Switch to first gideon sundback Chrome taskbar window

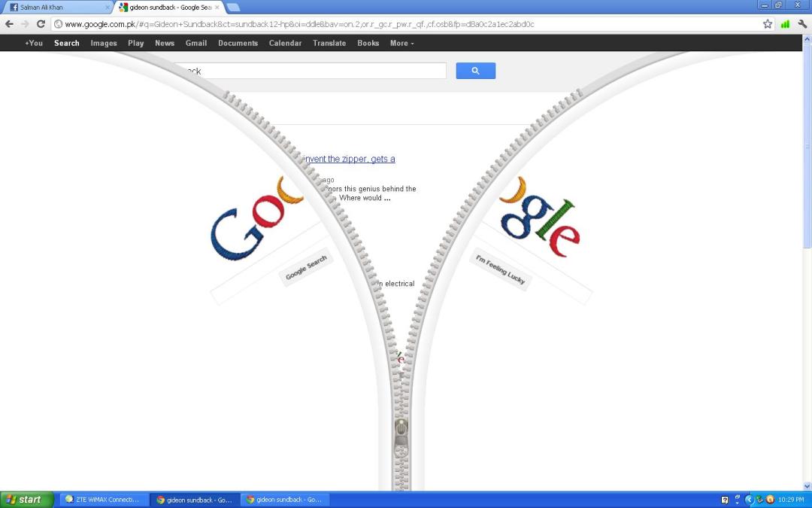point(195,500)
